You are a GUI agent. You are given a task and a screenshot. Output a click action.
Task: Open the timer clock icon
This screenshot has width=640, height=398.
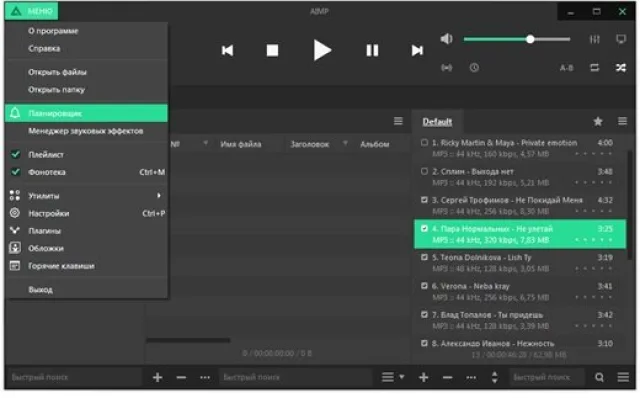(474, 68)
